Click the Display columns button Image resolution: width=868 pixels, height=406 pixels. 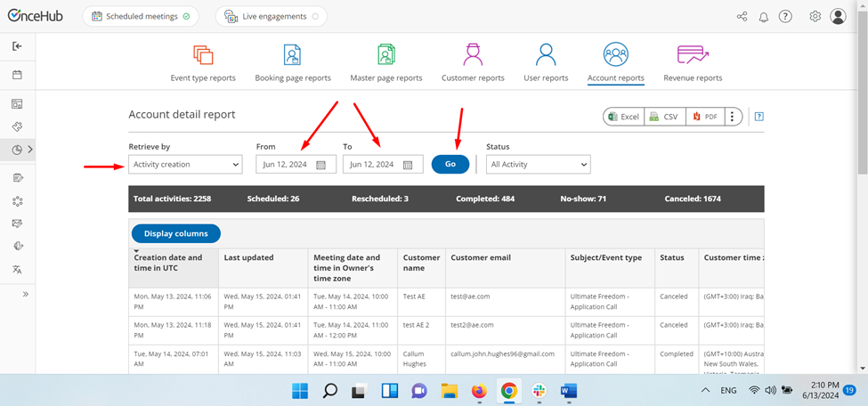pos(176,234)
